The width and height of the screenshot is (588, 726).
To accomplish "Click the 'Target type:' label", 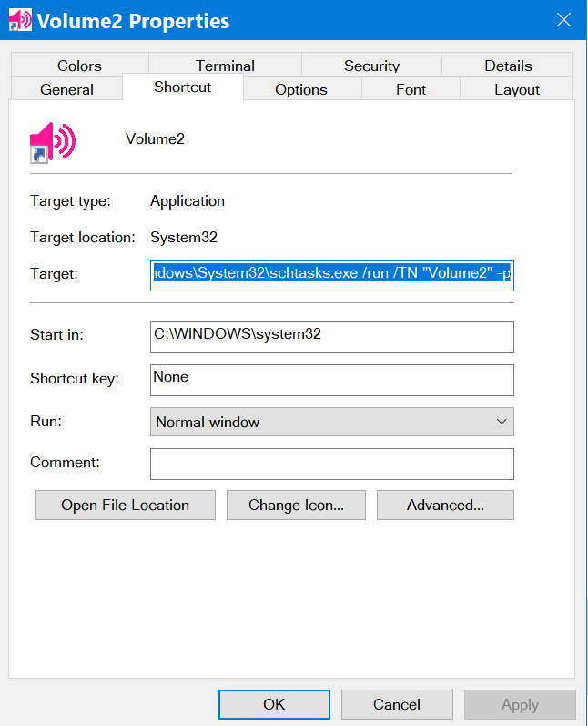I will click(70, 201).
